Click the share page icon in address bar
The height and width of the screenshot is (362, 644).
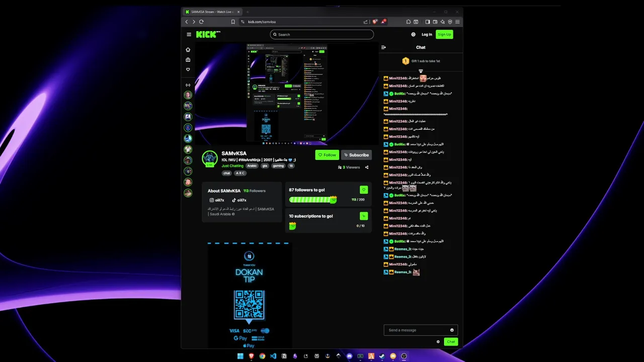tap(365, 22)
